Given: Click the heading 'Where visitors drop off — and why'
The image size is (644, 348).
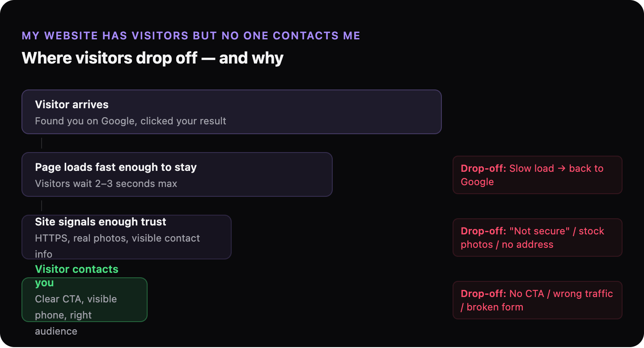Looking at the screenshot, I should 153,58.
